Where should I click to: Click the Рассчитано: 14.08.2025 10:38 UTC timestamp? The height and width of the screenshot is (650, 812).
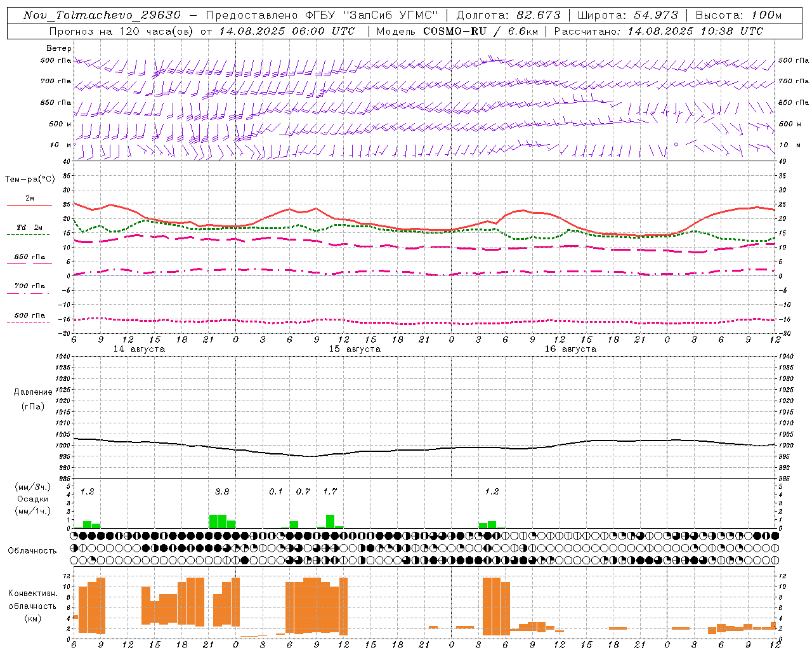coord(658,31)
